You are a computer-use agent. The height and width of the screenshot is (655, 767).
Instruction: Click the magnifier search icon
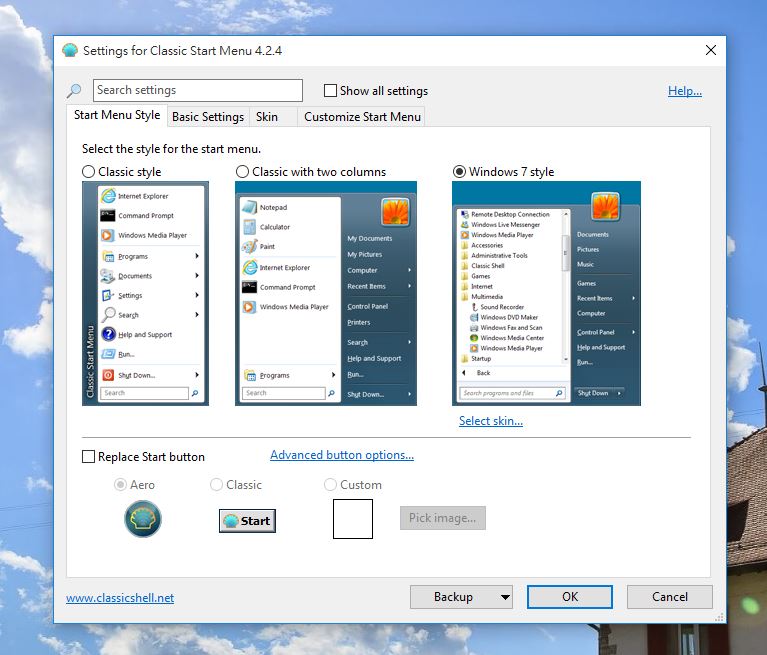[74, 90]
